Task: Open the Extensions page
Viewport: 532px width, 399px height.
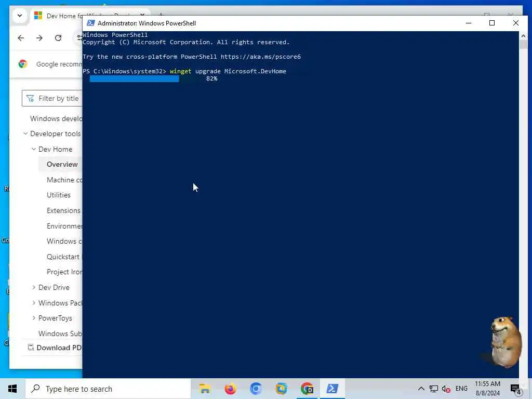Action: [63, 210]
